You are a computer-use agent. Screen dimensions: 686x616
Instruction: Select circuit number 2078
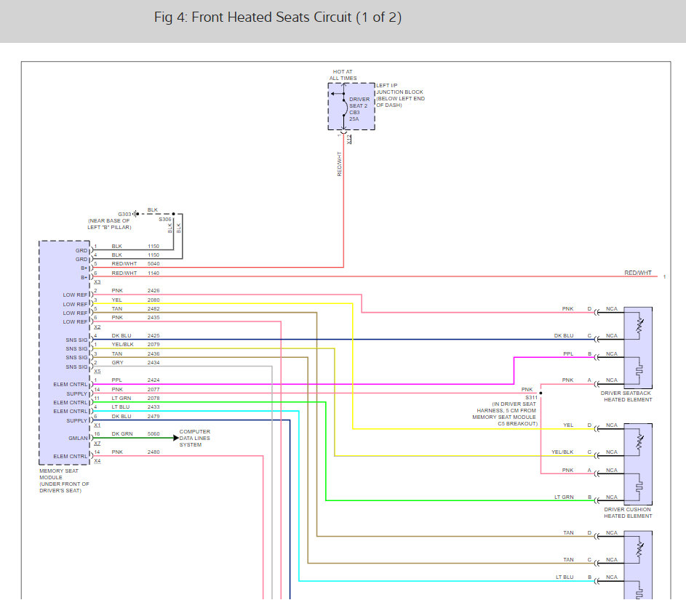pyautogui.click(x=153, y=398)
